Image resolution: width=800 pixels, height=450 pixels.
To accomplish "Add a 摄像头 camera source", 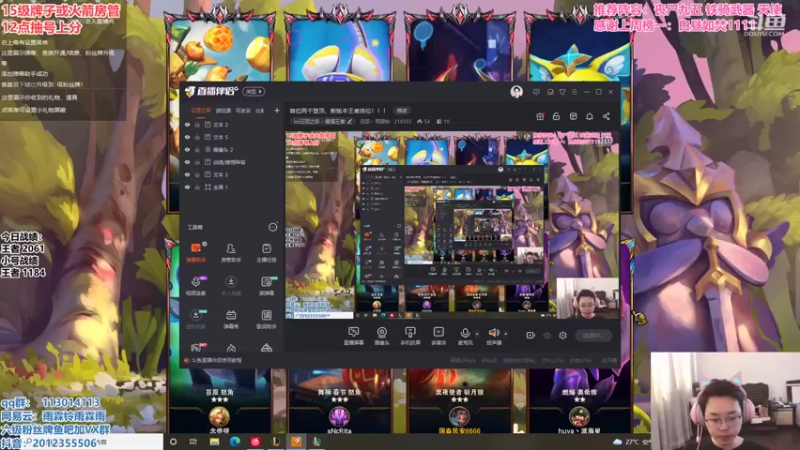I will pyautogui.click(x=382, y=336).
